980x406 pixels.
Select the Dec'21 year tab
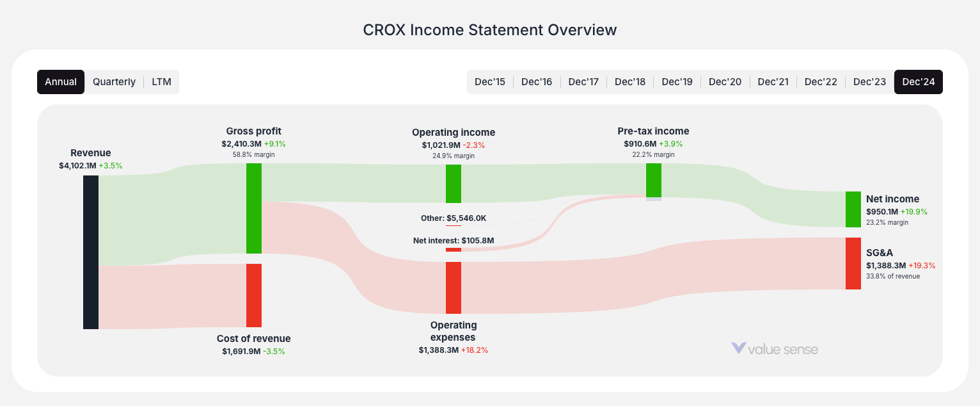pyautogui.click(x=773, y=82)
